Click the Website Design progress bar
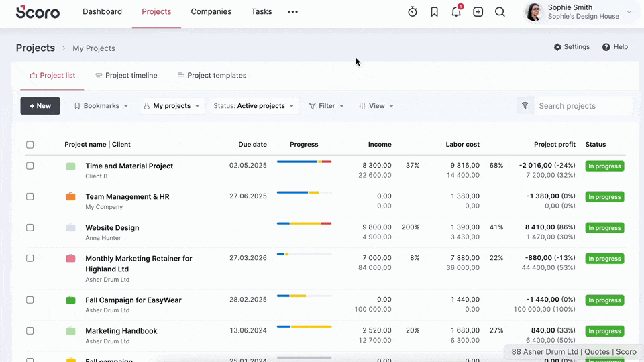Image resolution: width=644 pixels, height=362 pixels. coord(304,223)
